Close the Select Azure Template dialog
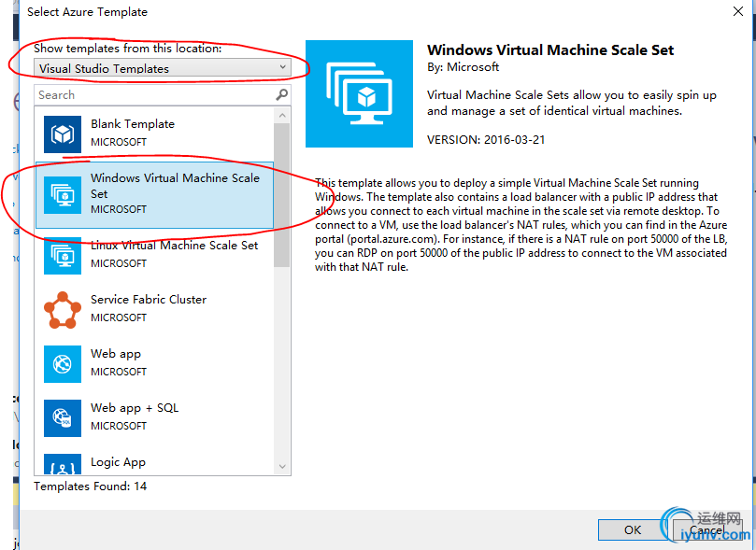The image size is (756, 550). [x=737, y=11]
